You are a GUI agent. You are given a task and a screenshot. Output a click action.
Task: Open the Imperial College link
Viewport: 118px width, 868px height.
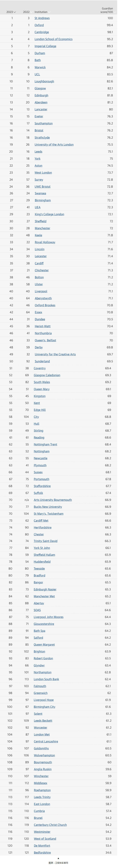(x=45, y=46)
